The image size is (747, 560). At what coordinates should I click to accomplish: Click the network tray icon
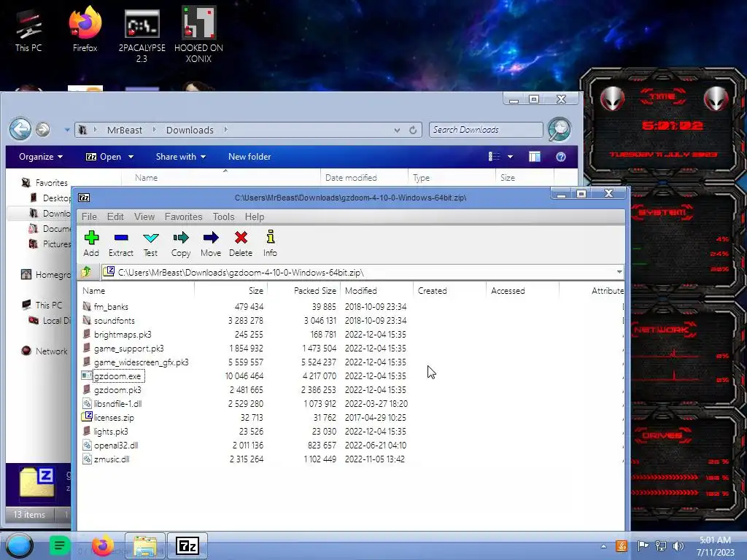[x=661, y=545]
